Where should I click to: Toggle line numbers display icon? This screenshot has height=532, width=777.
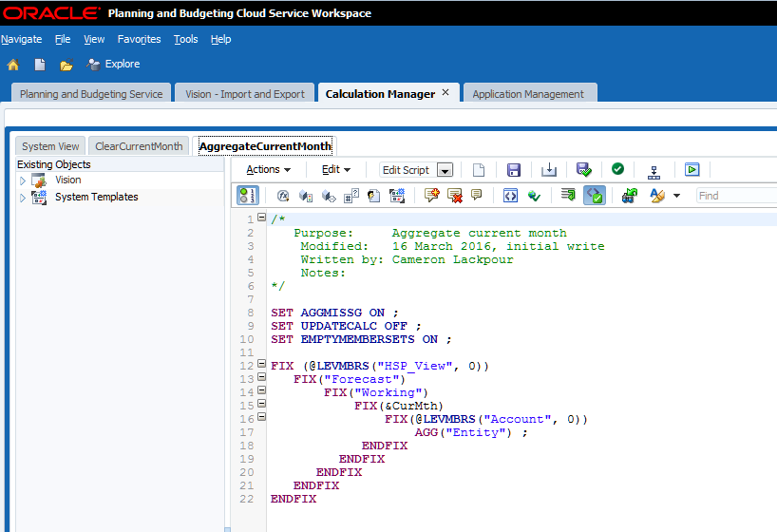tap(247, 196)
